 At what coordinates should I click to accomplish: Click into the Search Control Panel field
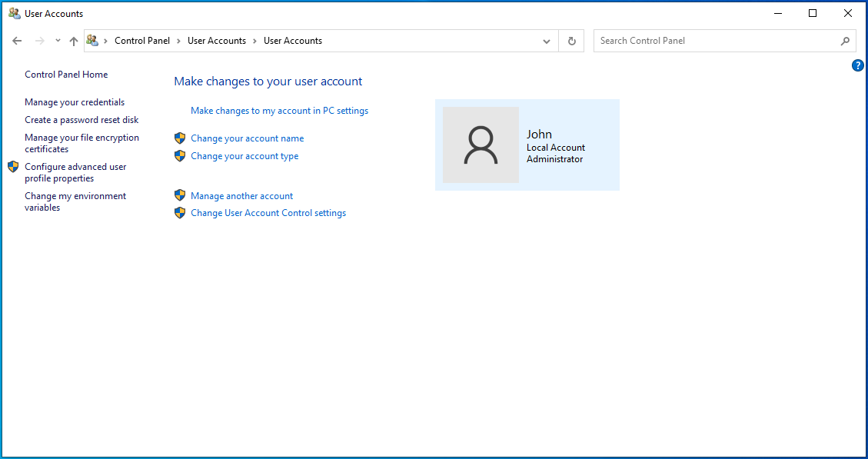tap(715, 41)
